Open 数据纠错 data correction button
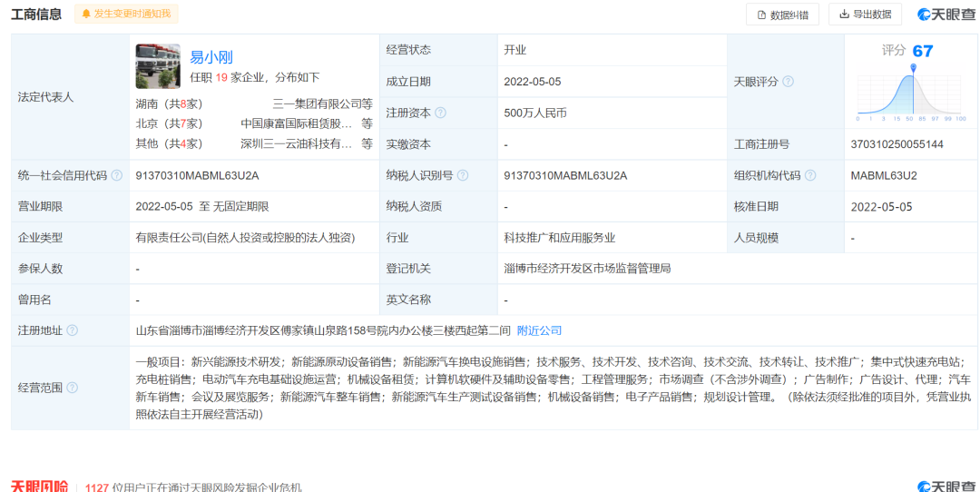 click(782, 15)
